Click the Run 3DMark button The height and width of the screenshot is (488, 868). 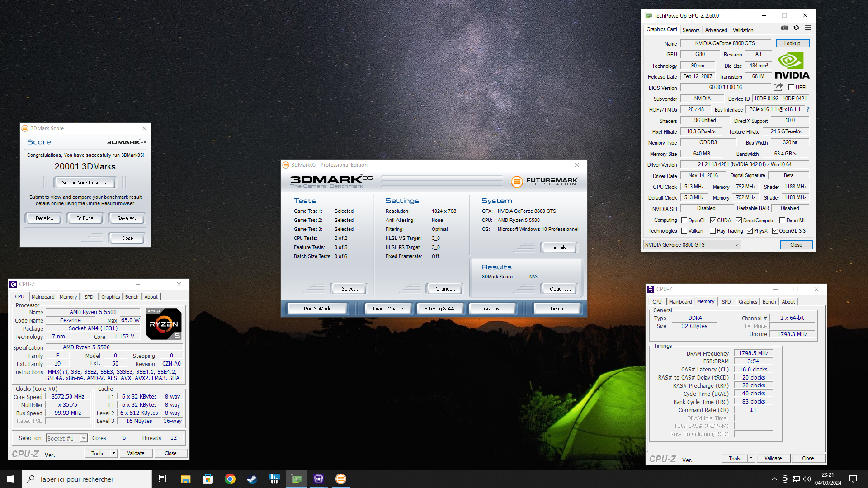click(x=317, y=309)
